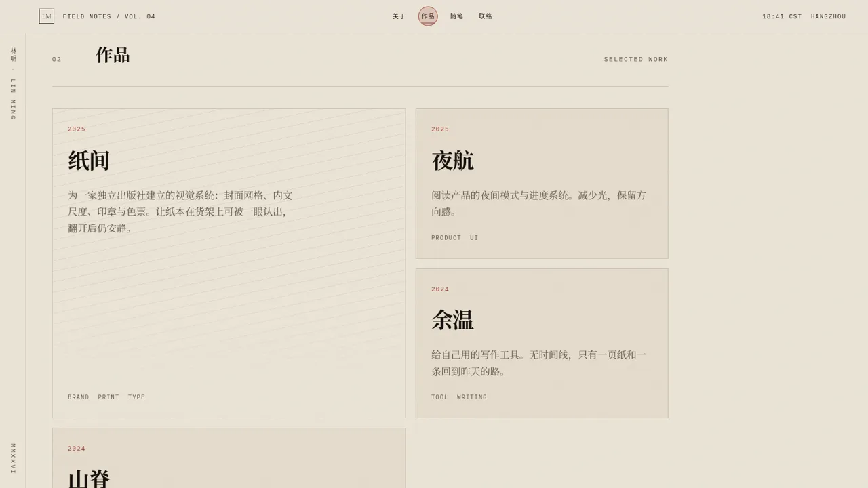Click the 纸间 description paragraph
The height and width of the screenshot is (488, 868).
(180, 212)
